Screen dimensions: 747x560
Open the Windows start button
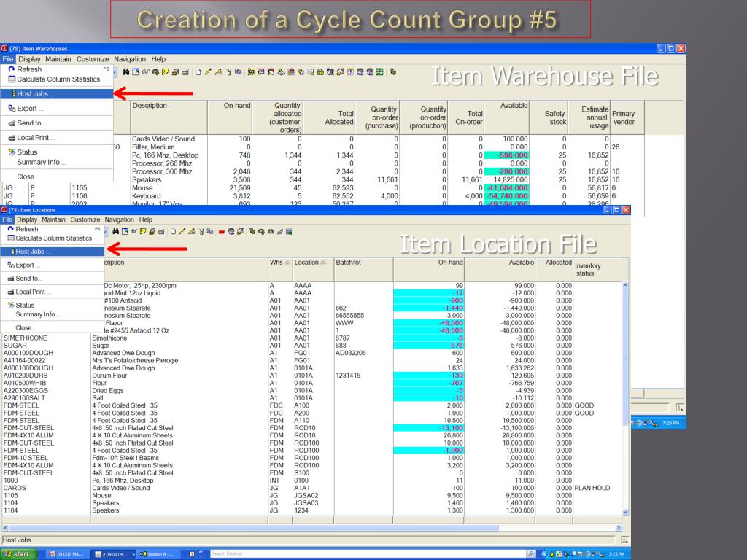18,554
